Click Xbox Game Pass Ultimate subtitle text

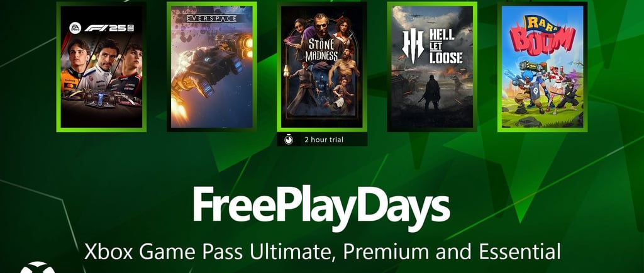[x=323, y=251]
